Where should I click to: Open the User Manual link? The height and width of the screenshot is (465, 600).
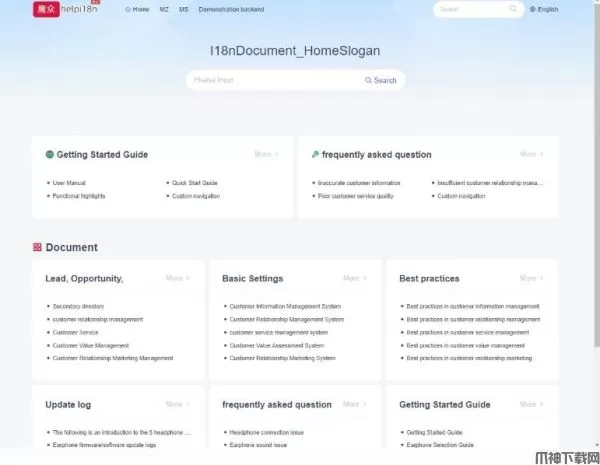pyautogui.click(x=69, y=183)
